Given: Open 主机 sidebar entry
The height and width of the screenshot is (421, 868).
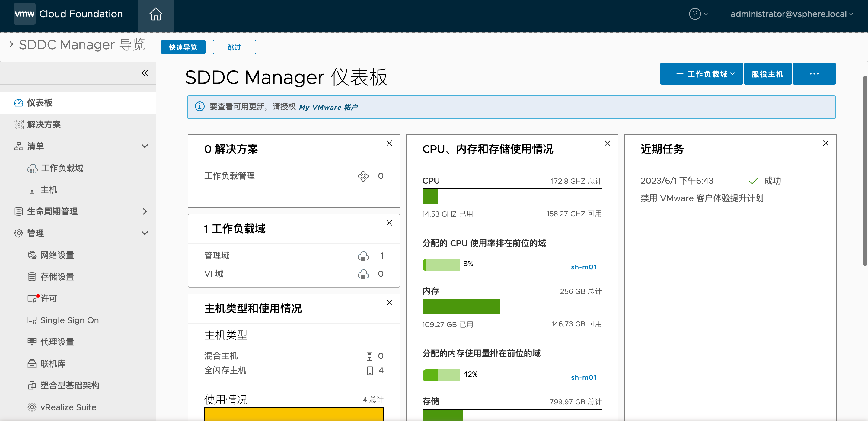Looking at the screenshot, I should [49, 190].
